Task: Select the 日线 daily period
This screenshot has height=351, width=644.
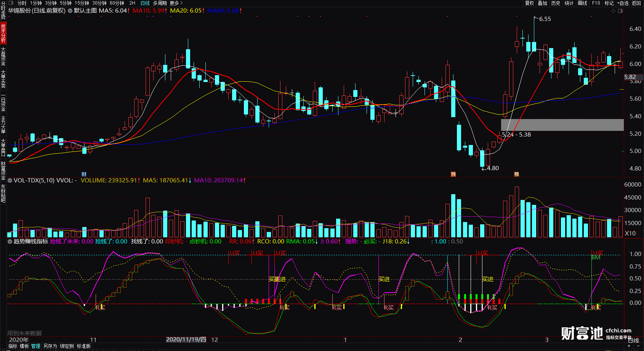Action: tap(145, 3)
